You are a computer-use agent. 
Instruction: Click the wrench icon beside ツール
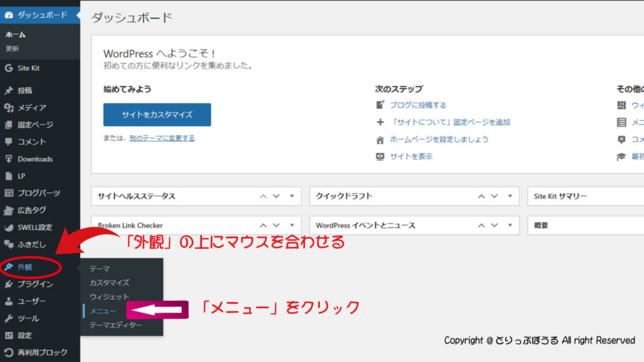click(x=9, y=319)
